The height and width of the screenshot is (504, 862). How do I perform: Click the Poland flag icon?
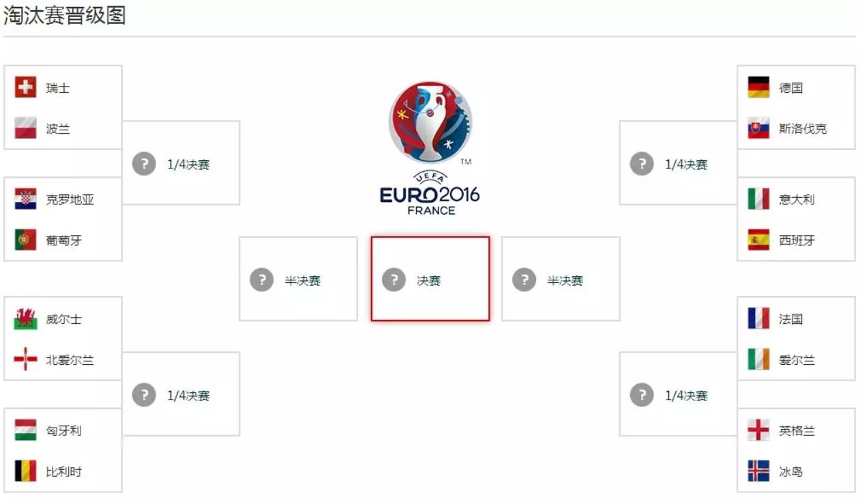pyautogui.click(x=25, y=128)
